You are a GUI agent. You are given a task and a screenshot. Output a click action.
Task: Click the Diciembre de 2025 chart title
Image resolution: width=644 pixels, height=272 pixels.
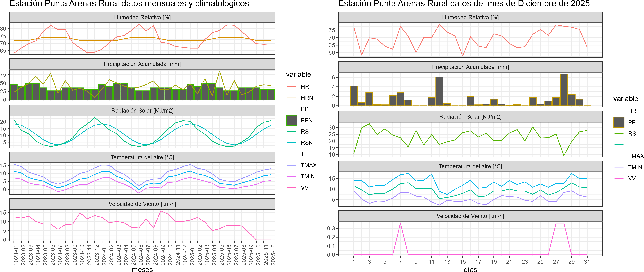tap(464, 4)
